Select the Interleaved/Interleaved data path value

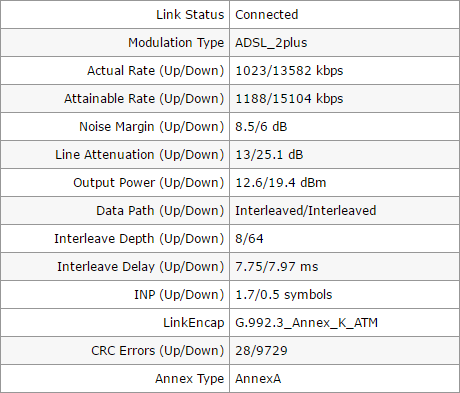(305, 211)
